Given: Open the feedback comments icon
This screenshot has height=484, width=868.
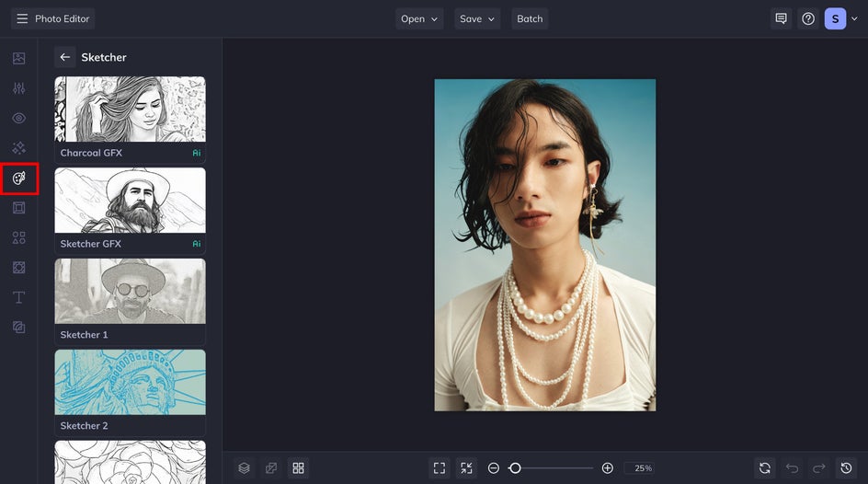Looking at the screenshot, I should 781,18.
